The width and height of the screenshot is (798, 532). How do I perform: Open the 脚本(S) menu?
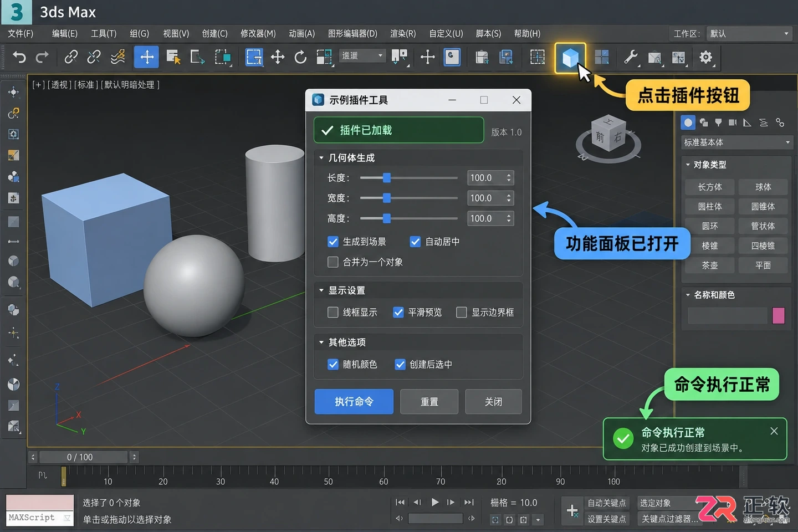coord(488,34)
